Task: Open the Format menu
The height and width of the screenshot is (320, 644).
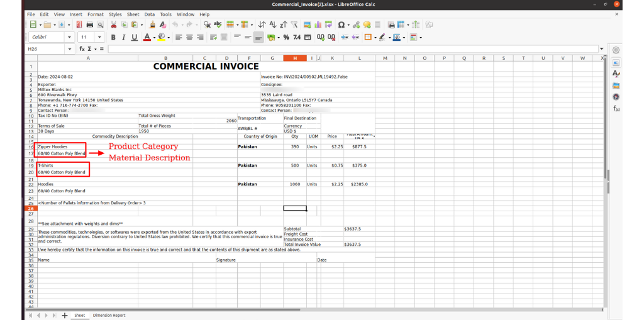Action: coord(96,14)
